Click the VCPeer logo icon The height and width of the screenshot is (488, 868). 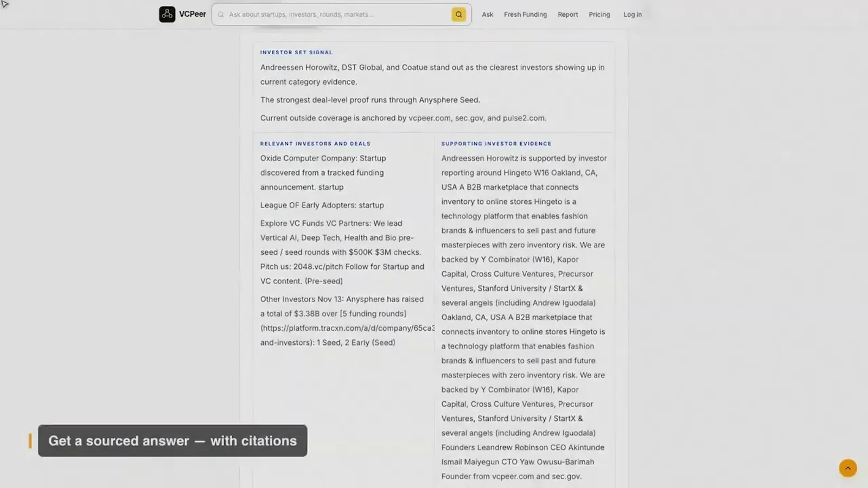[x=167, y=14]
